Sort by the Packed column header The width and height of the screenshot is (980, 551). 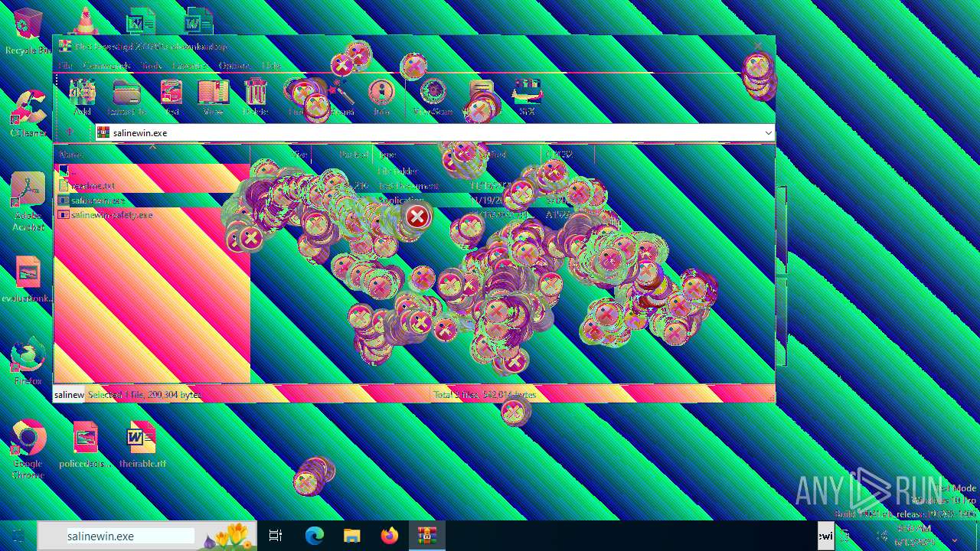[342, 155]
